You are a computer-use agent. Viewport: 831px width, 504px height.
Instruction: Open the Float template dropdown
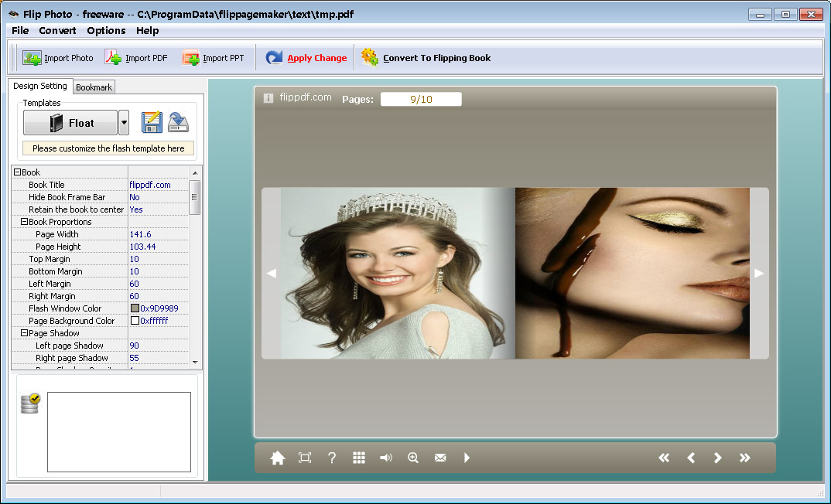tap(124, 122)
